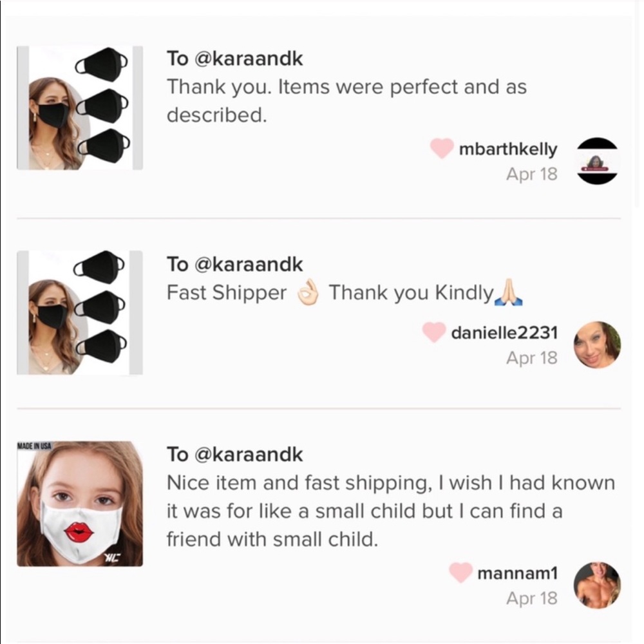The height and width of the screenshot is (644, 644).
Task: Tap the pink heart beside mannam1
Action: (460, 572)
